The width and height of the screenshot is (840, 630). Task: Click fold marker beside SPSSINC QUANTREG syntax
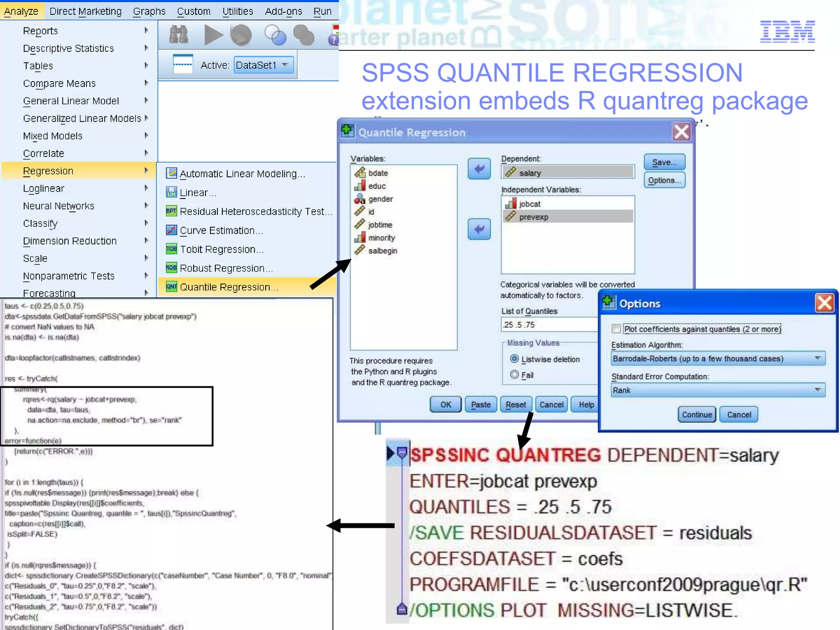(x=402, y=453)
